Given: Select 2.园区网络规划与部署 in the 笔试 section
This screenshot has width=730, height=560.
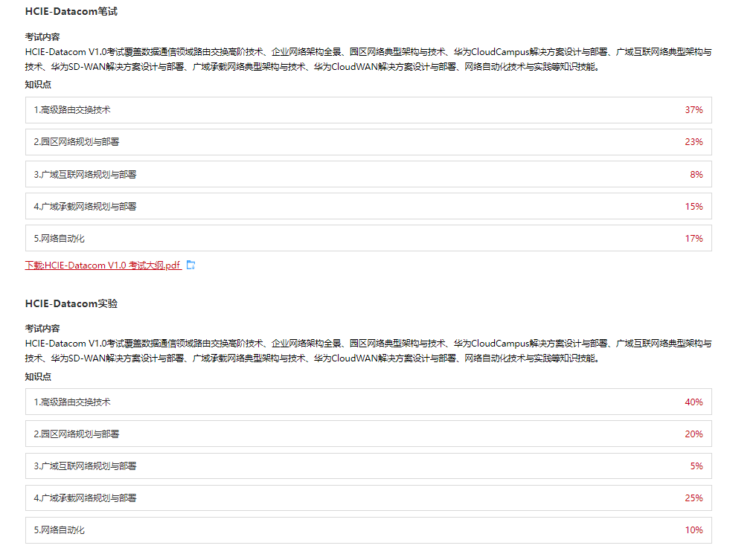Looking at the screenshot, I should (x=368, y=142).
